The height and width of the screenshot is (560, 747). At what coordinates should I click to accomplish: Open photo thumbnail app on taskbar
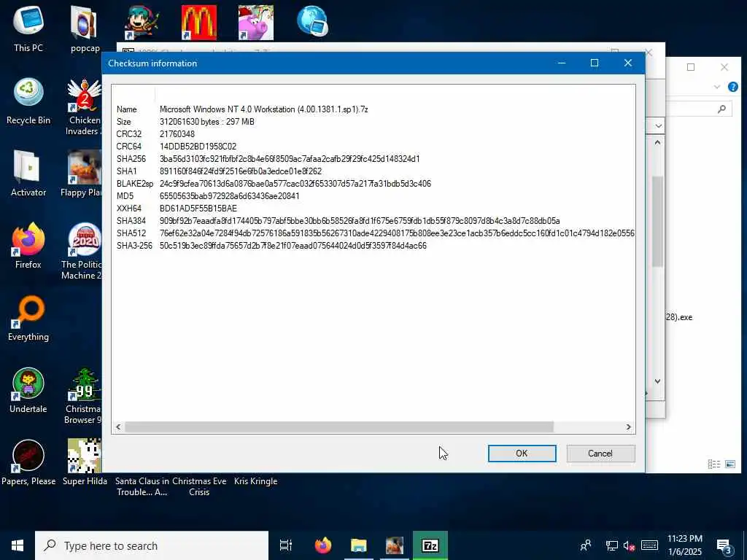[395, 545]
